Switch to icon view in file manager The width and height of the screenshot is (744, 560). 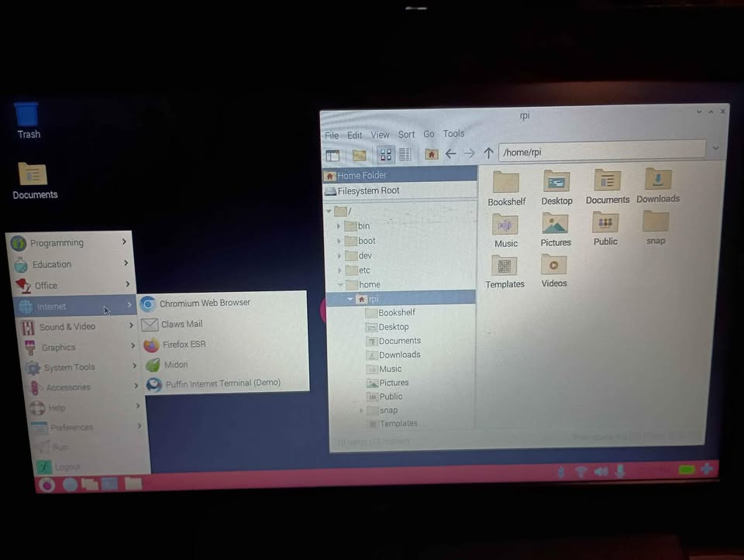[386, 155]
